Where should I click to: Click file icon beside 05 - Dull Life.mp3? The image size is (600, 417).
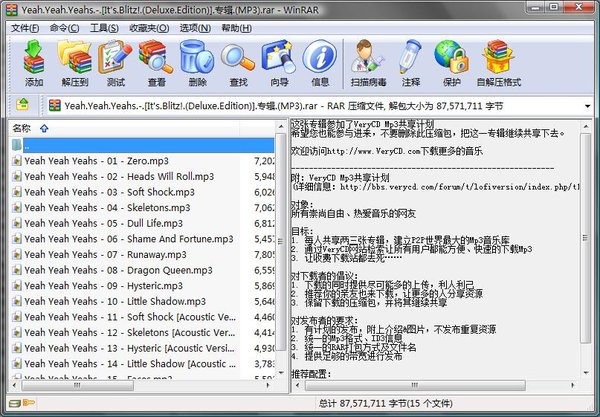tap(16, 223)
